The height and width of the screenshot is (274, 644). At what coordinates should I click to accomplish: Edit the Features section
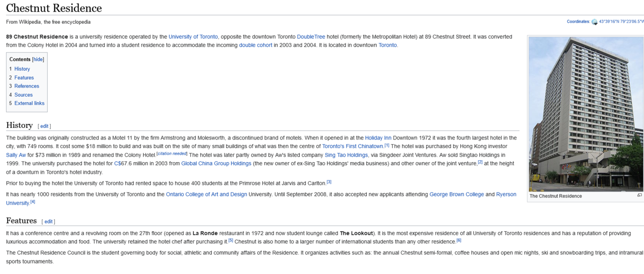click(48, 222)
